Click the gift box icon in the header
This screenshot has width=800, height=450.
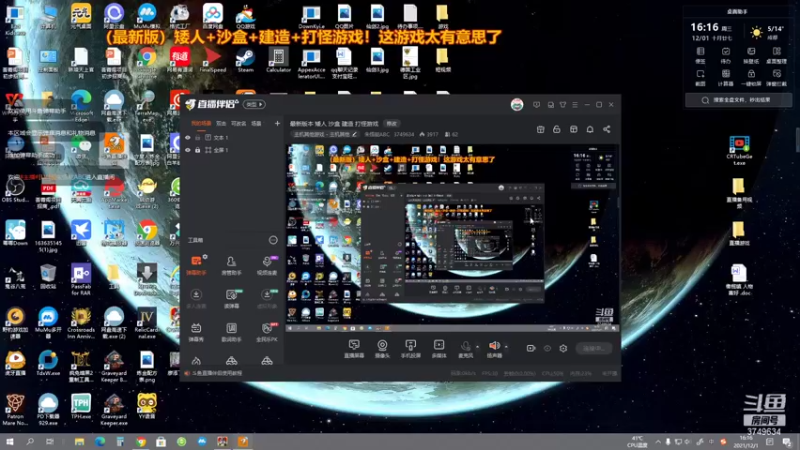coord(540,130)
